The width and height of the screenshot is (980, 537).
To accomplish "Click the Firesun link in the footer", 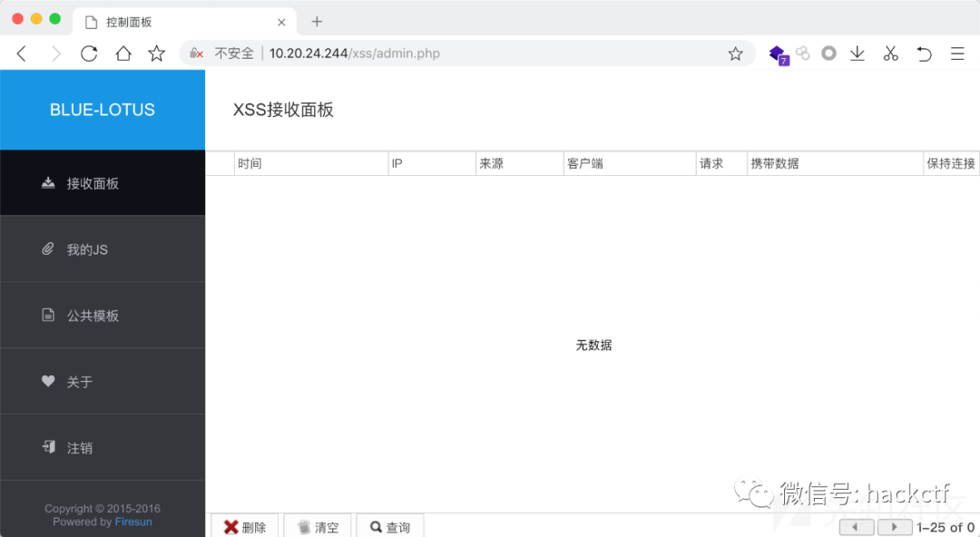I will tap(133, 522).
